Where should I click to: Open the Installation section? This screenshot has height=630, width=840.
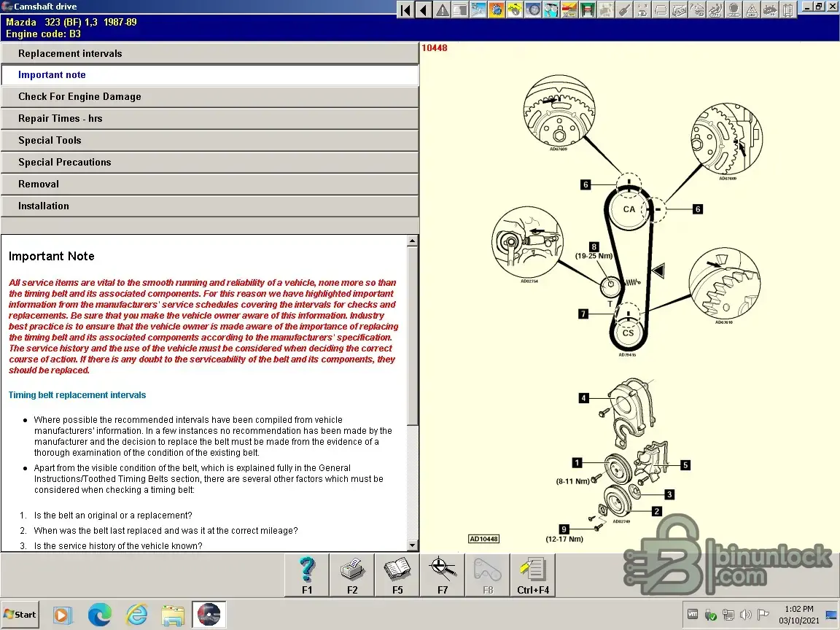(209, 206)
